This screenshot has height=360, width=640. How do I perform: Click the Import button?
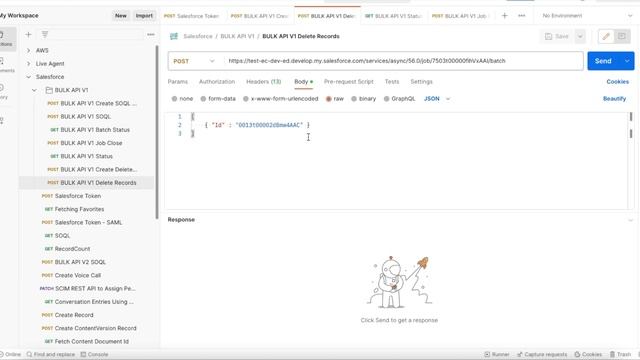coord(144,16)
